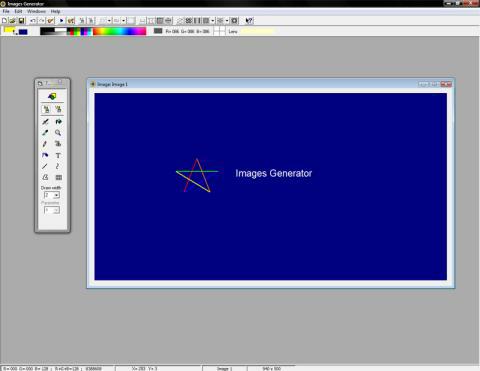Select the blue filled shape tool
Image resolution: width=480 pixels, height=371 pixels.
[45, 155]
